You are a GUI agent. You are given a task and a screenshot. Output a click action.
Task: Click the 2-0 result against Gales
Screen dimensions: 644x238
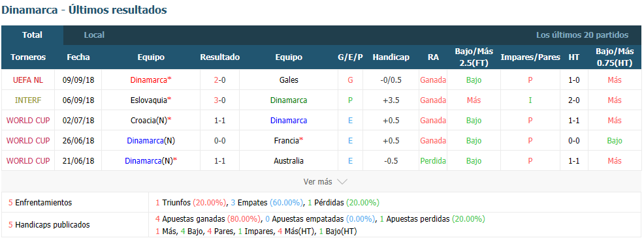tap(219, 80)
